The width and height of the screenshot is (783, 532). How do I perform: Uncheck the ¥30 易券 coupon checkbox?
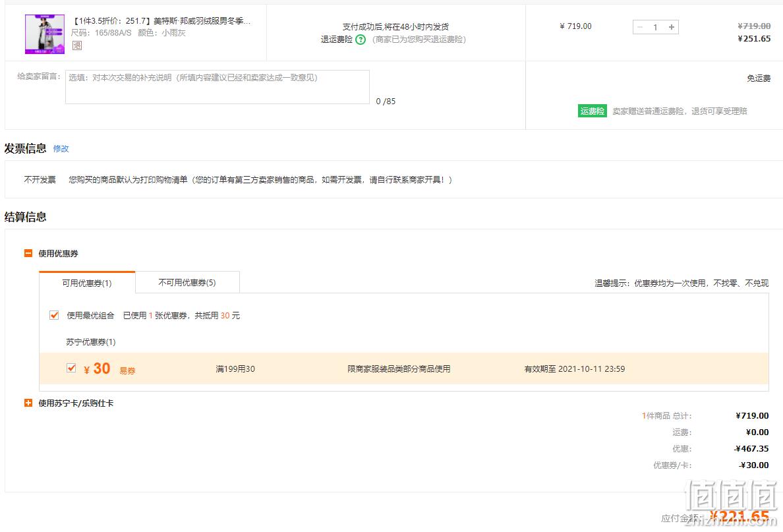[x=71, y=368]
